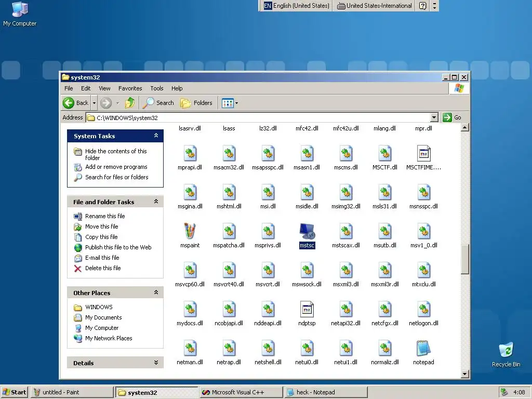Open My Documents in Other Places
This screenshot has height=399, width=532.
[103, 317]
